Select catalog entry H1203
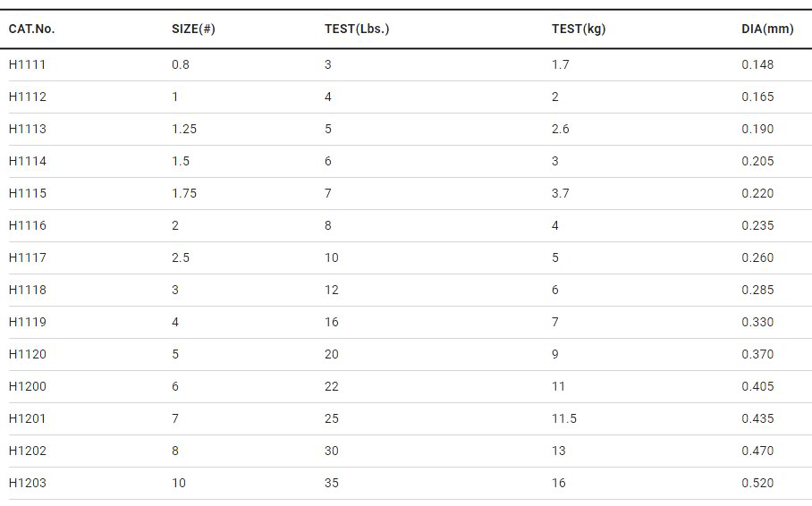This screenshot has width=812, height=506. 28,483
